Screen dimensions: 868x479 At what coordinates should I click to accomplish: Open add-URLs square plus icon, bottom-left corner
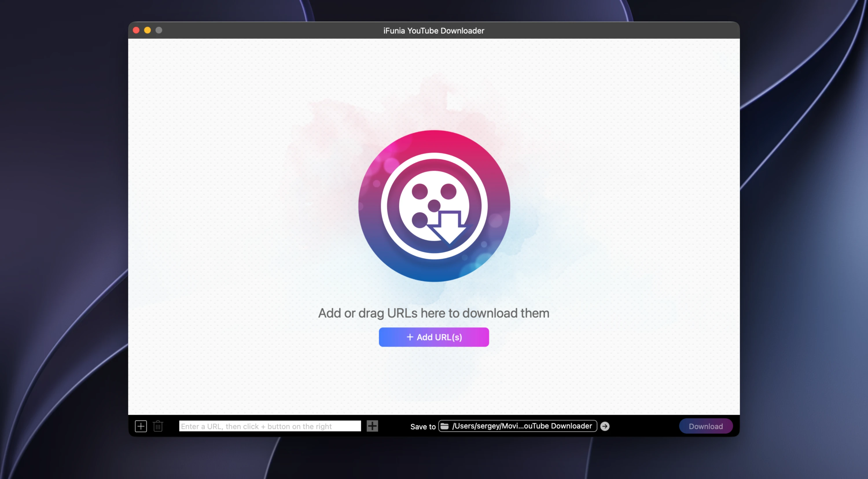[141, 426]
